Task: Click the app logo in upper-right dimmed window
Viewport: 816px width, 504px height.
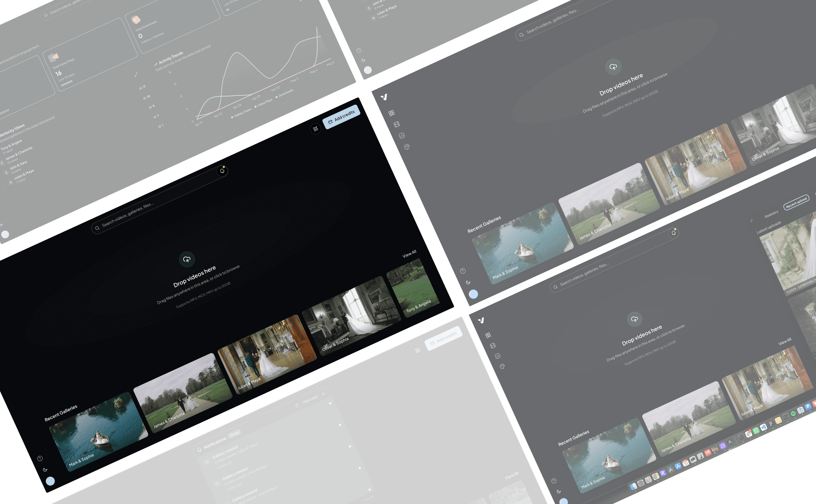Action: tap(384, 97)
